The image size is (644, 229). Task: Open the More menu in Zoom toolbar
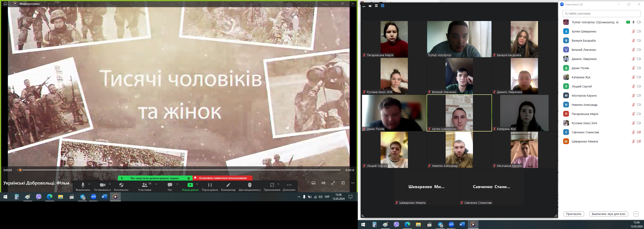pyautogui.click(x=289, y=185)
